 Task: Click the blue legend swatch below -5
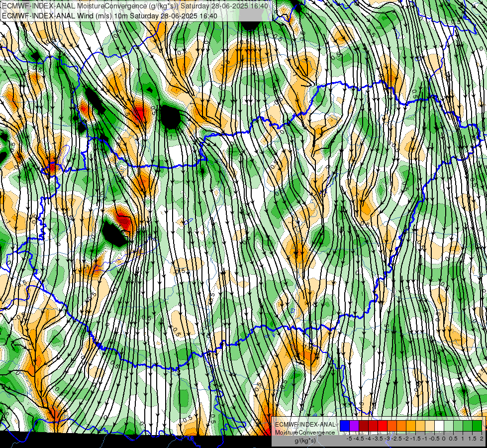click(x=345, y=426)
